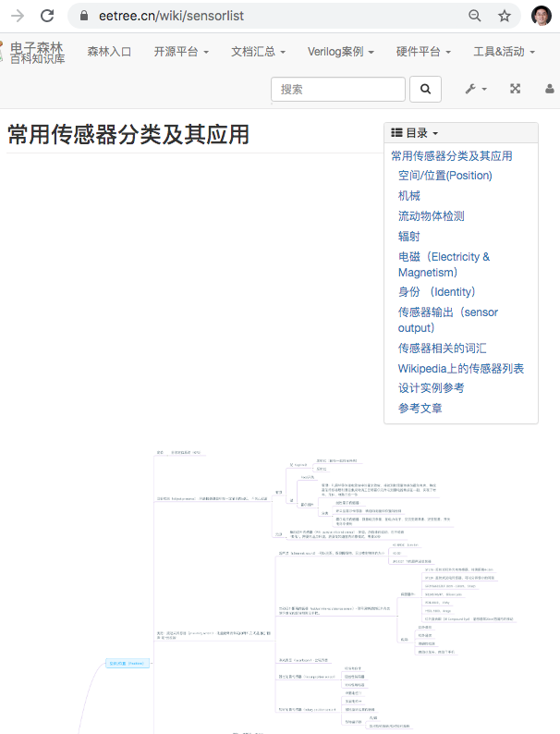
Task: Jump to 机械 section
Action: (x=408, y=196)
